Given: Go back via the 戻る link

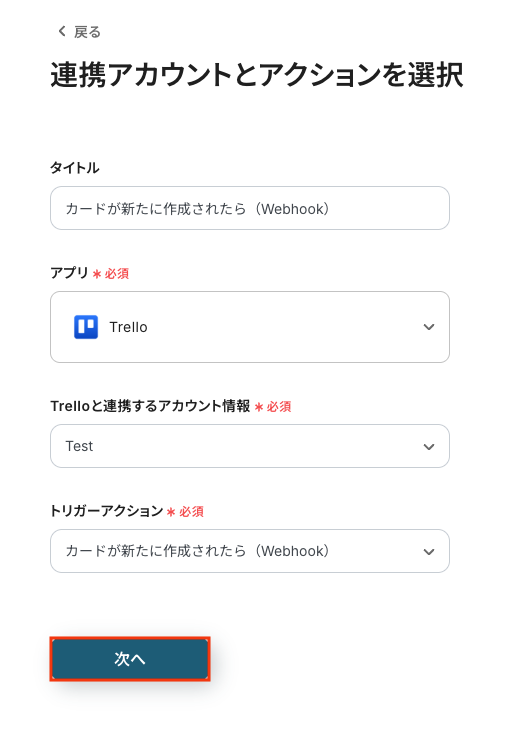Looking at the screenshot, I should [x=79, y=32].
